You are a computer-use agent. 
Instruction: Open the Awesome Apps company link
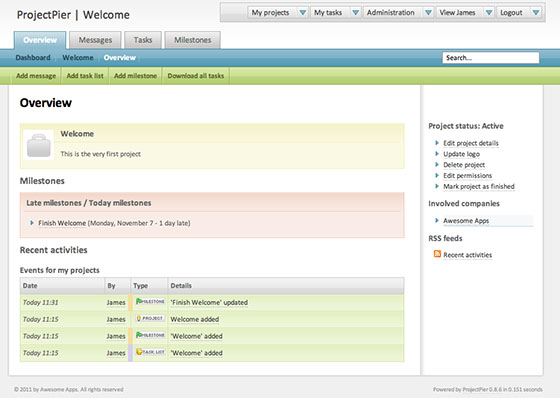[466, 221]
